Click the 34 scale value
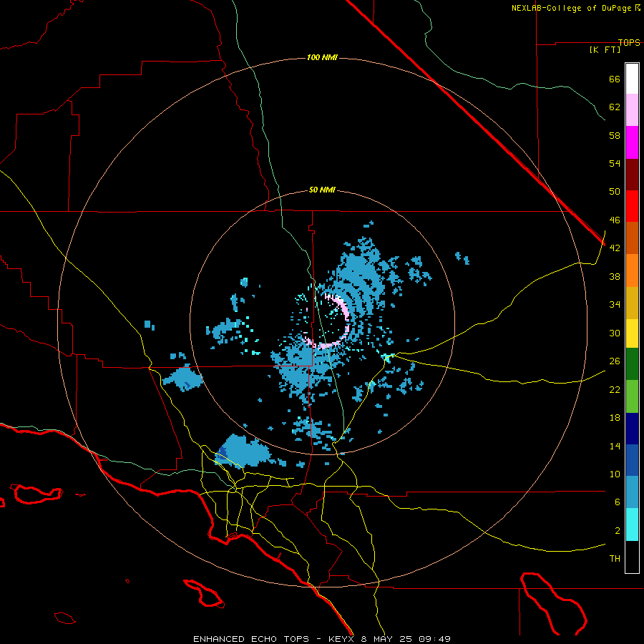The height and width of the screenshot is (644, 644). pyautogui.click(x=615, y=305)
